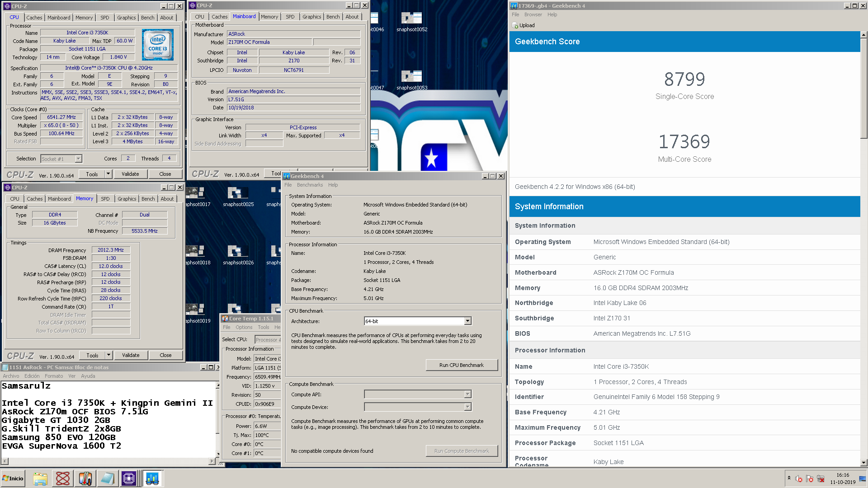Click Run CPU Benchmark button
Viewport: 868px width, 488px height.
point(462,365)
